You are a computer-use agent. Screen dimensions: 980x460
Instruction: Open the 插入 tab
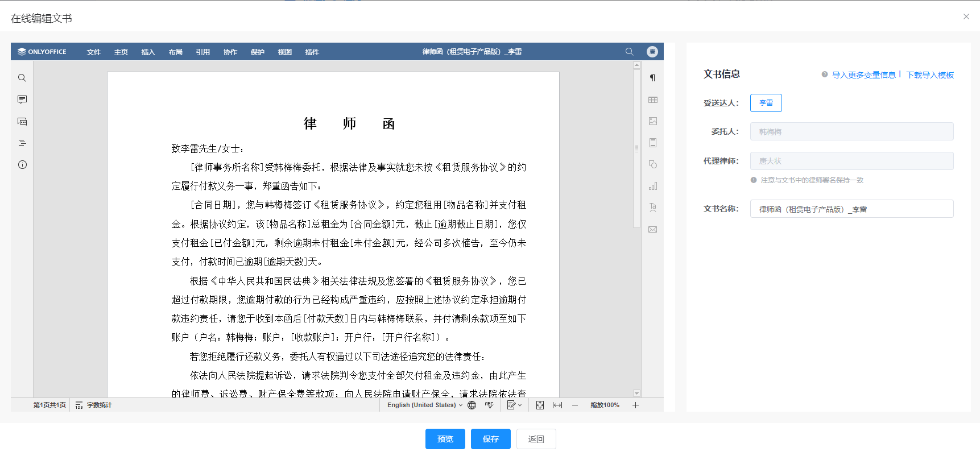[148, 52]
